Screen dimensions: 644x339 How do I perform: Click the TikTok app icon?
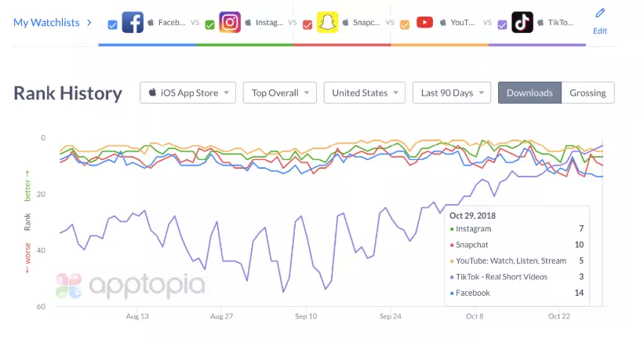522,23
